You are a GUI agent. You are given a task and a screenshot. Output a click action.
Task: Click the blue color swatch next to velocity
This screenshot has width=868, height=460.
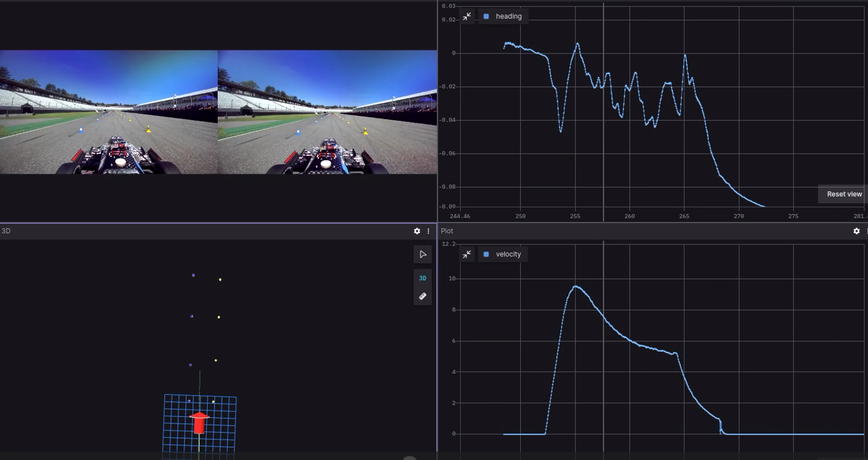(486, 254)
